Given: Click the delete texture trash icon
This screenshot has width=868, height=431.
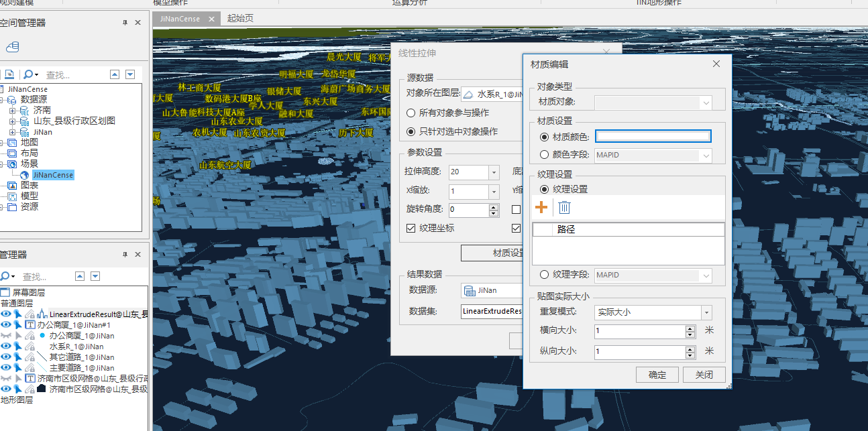Looking at the screenshot, I should 564,207.
